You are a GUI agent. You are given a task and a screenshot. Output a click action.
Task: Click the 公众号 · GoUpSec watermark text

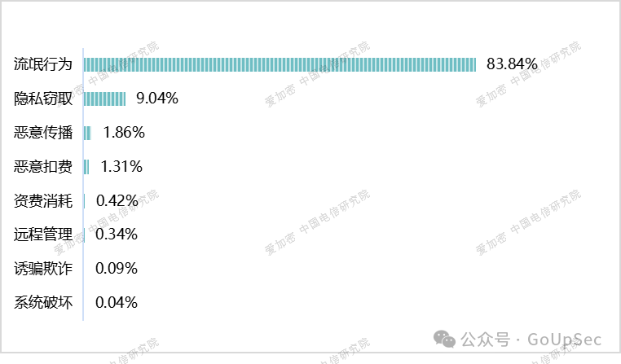click(533, 339)
